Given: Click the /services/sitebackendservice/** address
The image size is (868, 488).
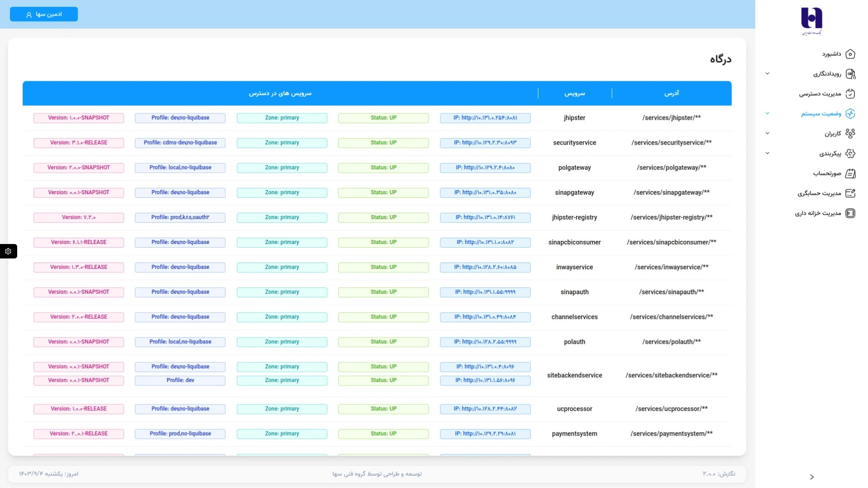Looking at the screenshot, I should coord(671,375).
